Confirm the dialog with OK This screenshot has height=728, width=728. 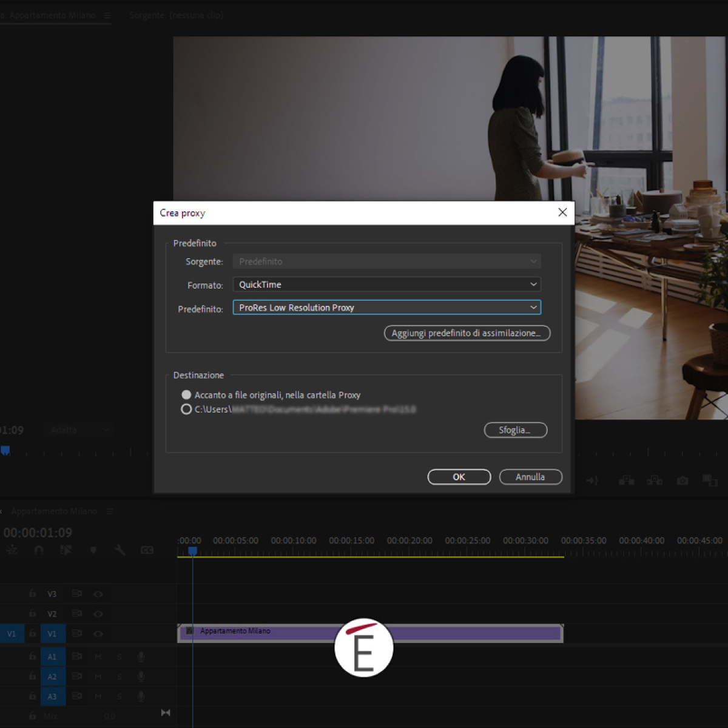pyautogui.click(x=459, y=477)
